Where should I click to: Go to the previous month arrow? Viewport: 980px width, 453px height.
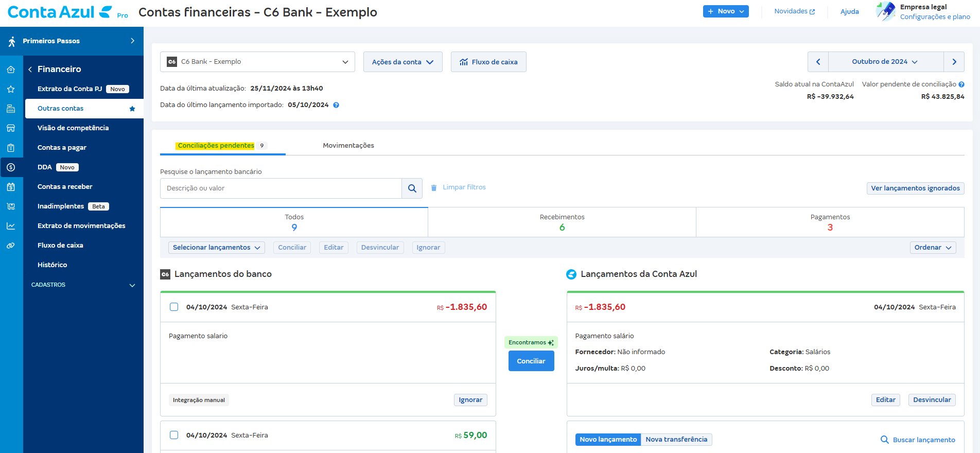(818, 62)
